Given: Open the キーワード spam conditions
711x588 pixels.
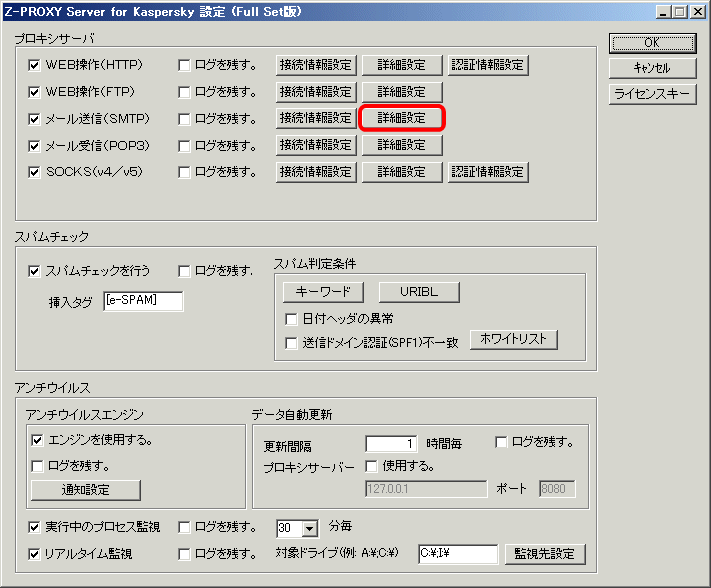Looking at the screenshot, I should (323, 292).
